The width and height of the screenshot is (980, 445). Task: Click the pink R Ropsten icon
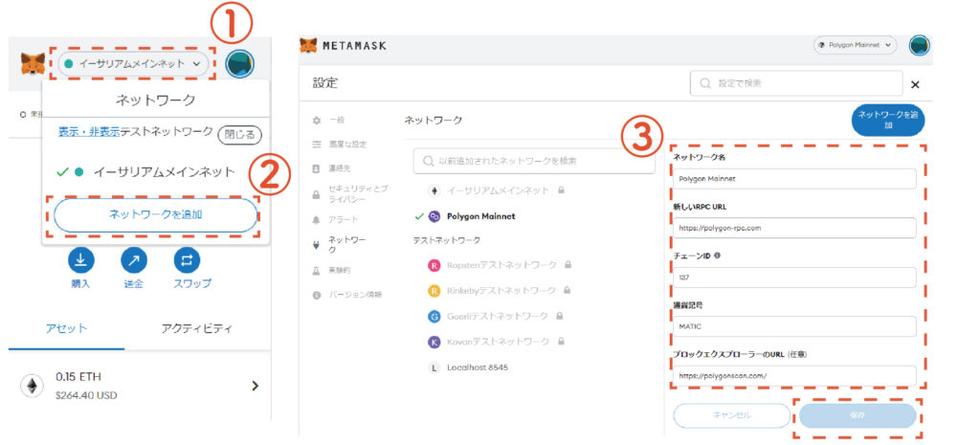pyautogui.click(x=434, y=265)
